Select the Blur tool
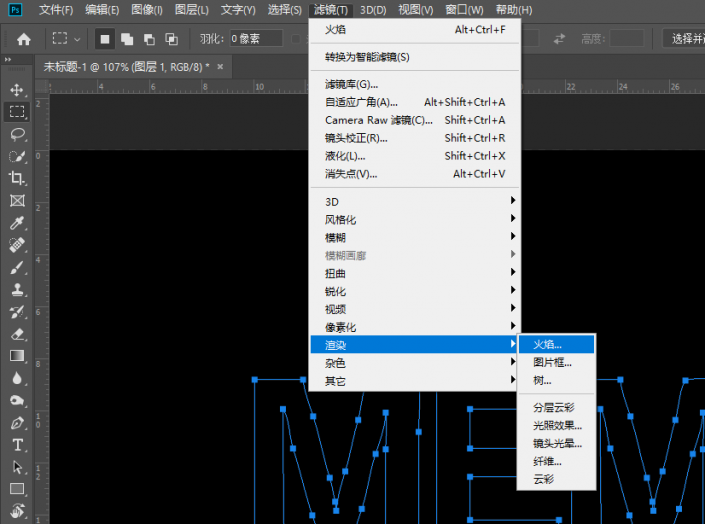Viewport: 705px width, 524px height. (17, 378)
